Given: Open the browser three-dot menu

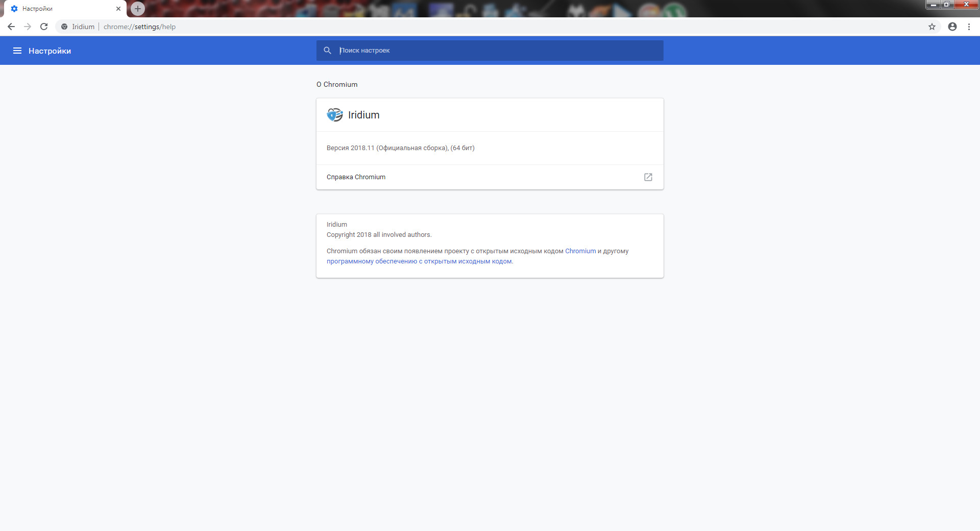Looking at the screenshot, I should click(969, 27).
